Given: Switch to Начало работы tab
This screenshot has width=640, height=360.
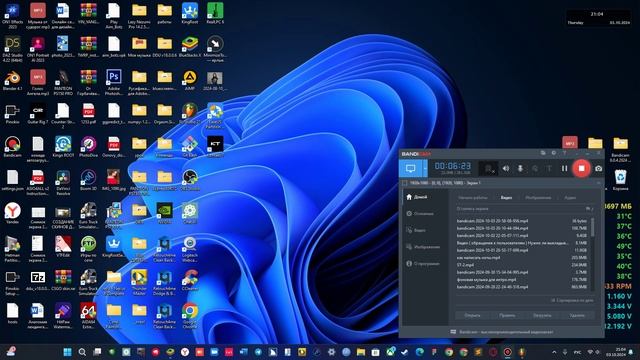Looking at the screenshot, I should click(x=473, y=198).
